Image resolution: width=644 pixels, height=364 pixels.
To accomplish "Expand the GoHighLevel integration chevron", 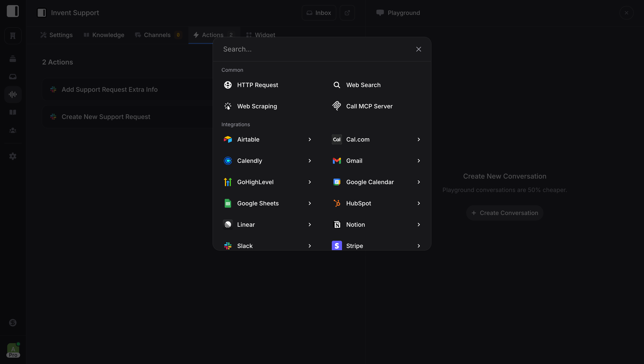I will point(310,182).
